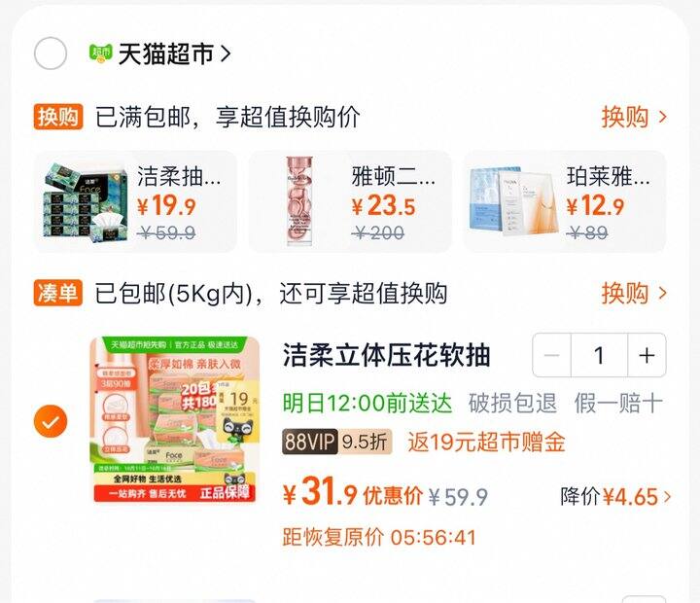Image resolution: width=700 pixels, height=603 pixels.
Task: Open 洁柔抽纸 ¥19.9 exchange offer card
Action: point(136,201)
